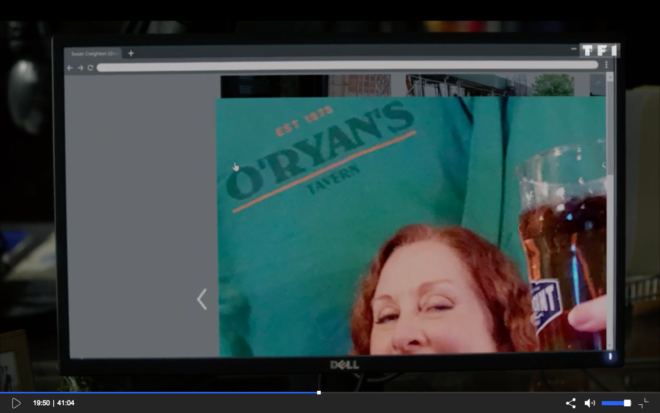Click the O'Ryan's Tavern selfie photo
This screenshot has height=413, width=660.
coord(412,226)
